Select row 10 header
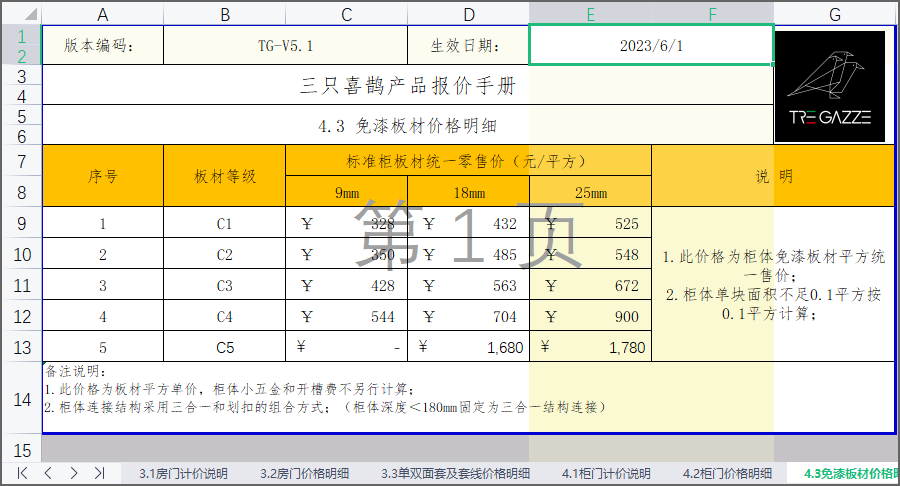The height and width of the screenshot is (486, 900). pyautogui.click(x=21, y=254)
